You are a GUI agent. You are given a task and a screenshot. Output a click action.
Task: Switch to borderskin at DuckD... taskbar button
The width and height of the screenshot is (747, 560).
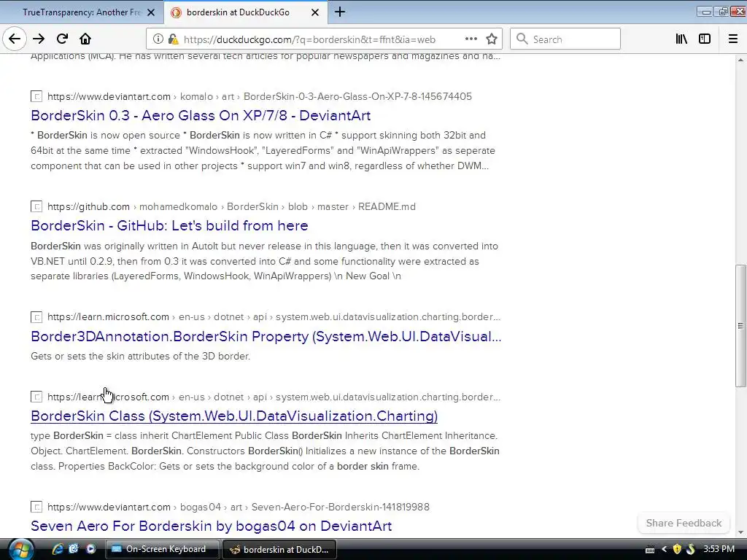279,549
